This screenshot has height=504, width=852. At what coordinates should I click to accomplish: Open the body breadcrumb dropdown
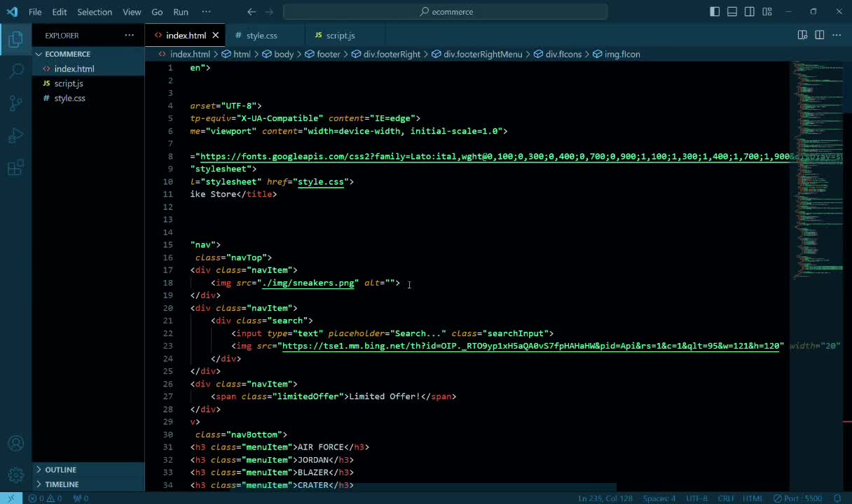click(278, 54)
